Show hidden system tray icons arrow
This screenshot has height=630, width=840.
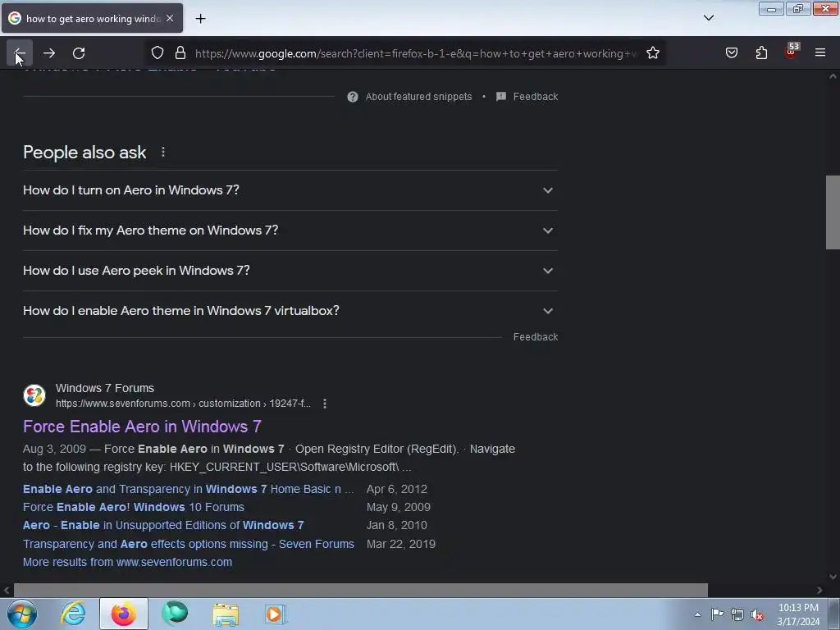(697, 614)
